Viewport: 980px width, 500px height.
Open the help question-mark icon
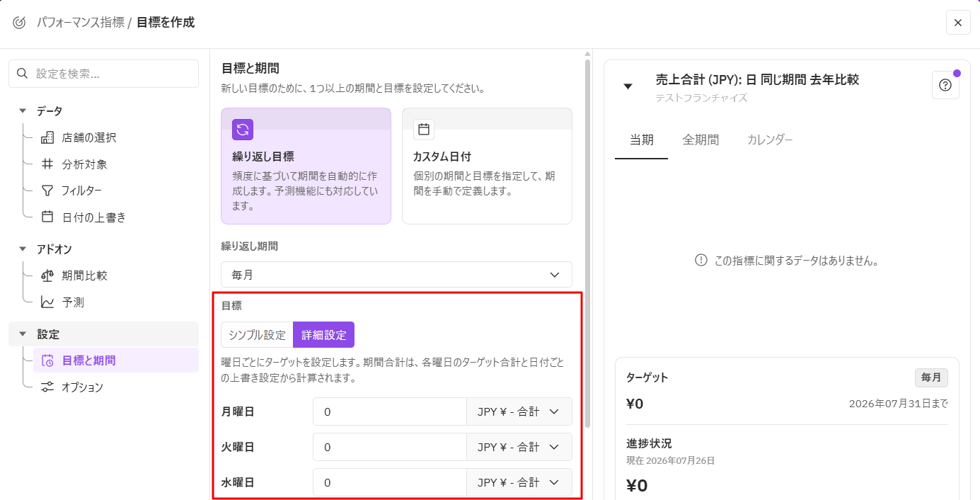click(945, 85)
